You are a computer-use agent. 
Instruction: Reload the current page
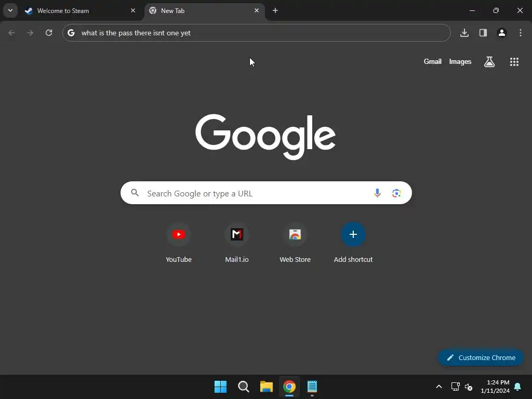49,33
